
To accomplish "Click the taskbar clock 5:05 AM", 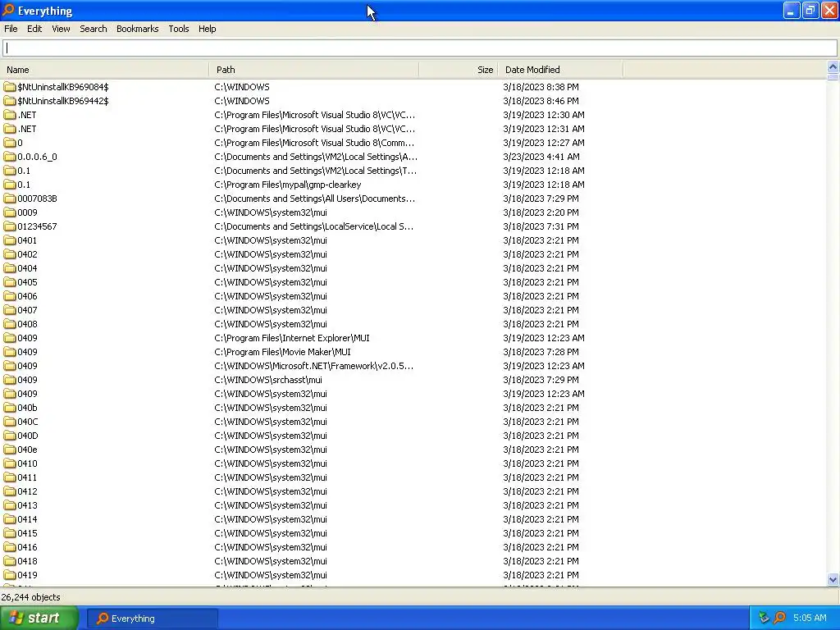I will pos(810,618).
